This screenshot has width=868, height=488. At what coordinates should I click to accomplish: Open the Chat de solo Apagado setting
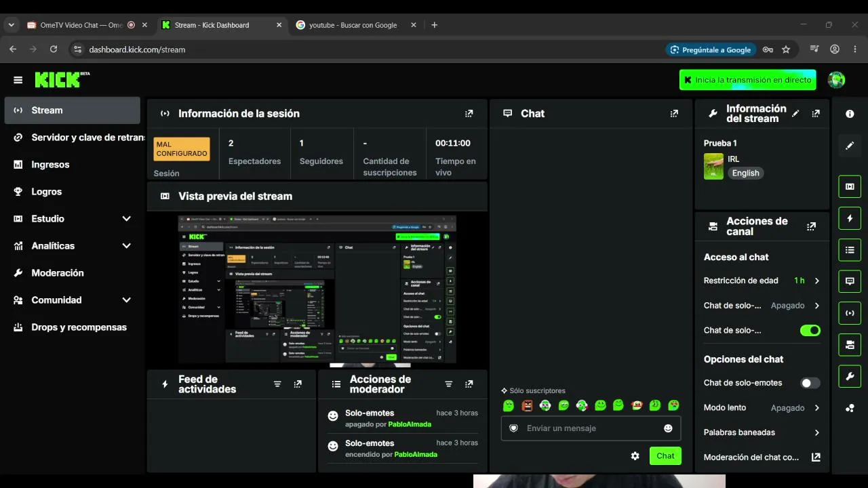click(x=762, y=306)
